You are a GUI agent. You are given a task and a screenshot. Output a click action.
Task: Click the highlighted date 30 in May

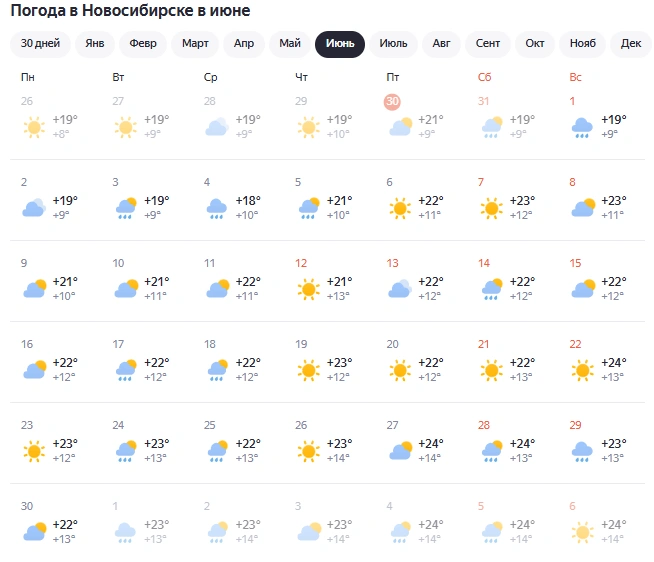pos(392,102)
